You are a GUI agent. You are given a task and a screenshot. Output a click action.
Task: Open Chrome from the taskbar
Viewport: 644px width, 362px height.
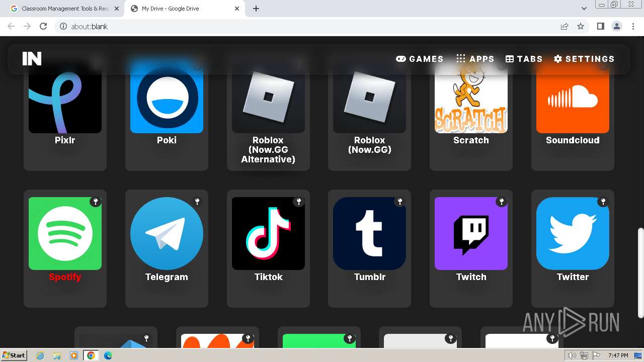(91, 355)
